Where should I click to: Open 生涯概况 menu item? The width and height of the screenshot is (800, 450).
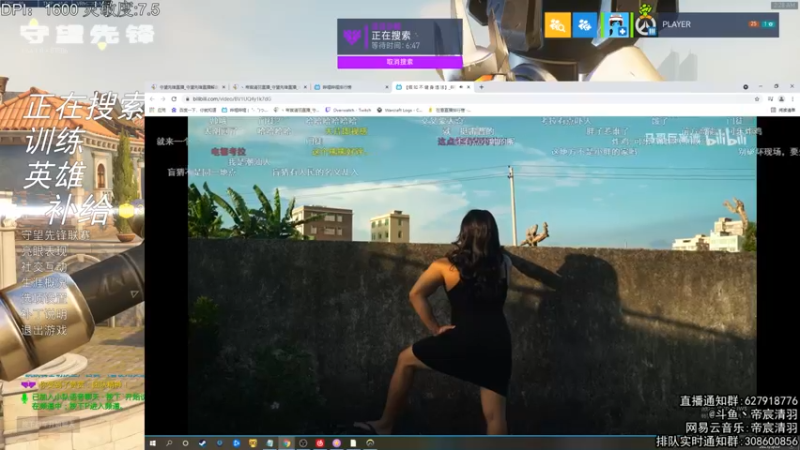click(x=44, y=283)
